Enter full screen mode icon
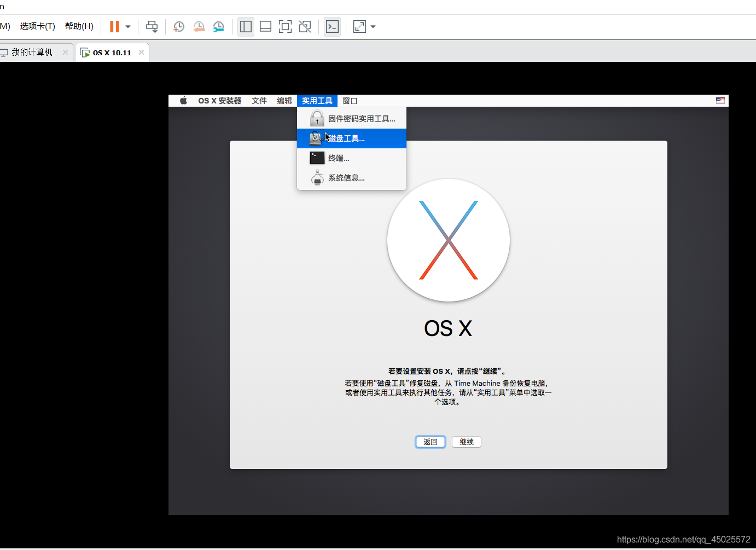 tap(285, 26)
